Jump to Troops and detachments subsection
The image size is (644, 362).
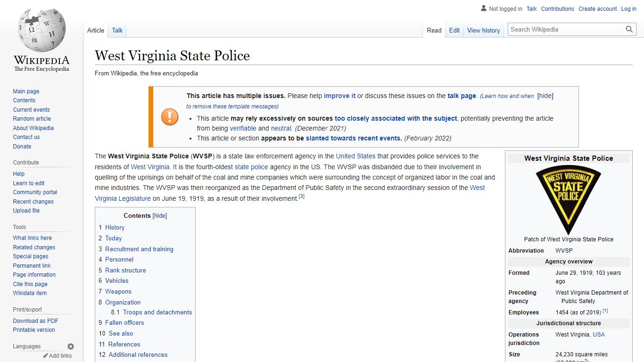pos(157,312)
